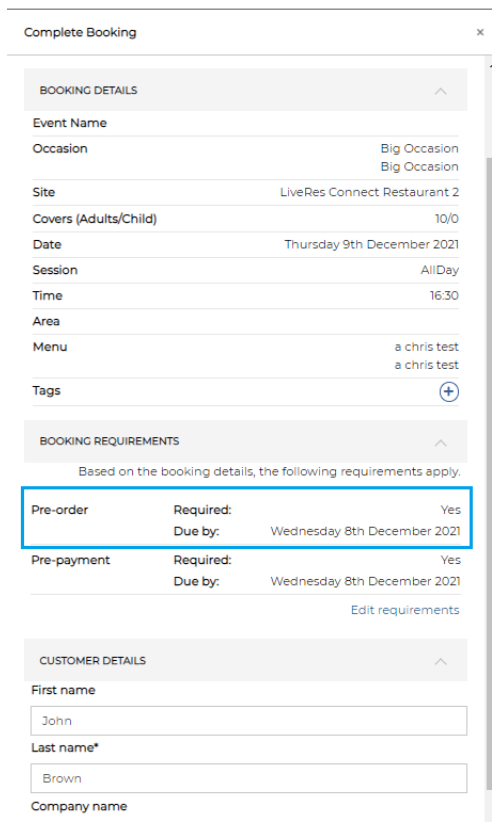
Task: Collapse the Booking Requirements section chevron
Action: click(441, 443)
